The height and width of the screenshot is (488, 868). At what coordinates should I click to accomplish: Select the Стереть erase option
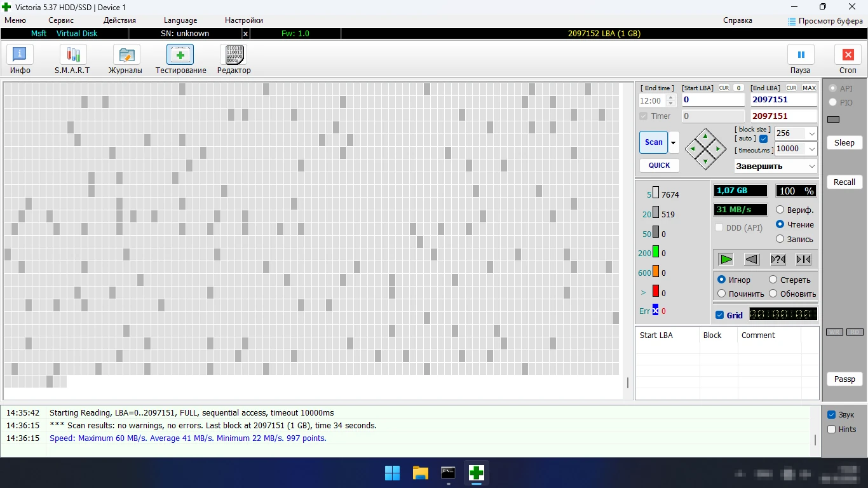[x=790, y=280]
